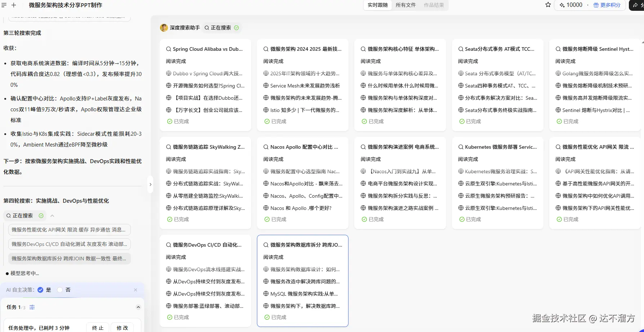Click the search icon on 微服务DevOps CI/CD 自动化 card
Screen dimensions: 644x332
pyautogui.click(x=168, y=245)
